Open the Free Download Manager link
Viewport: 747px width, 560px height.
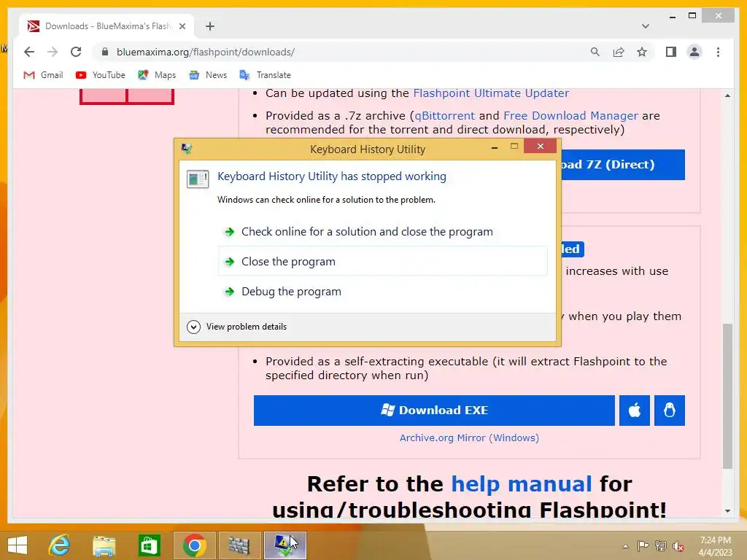[570, 116]
